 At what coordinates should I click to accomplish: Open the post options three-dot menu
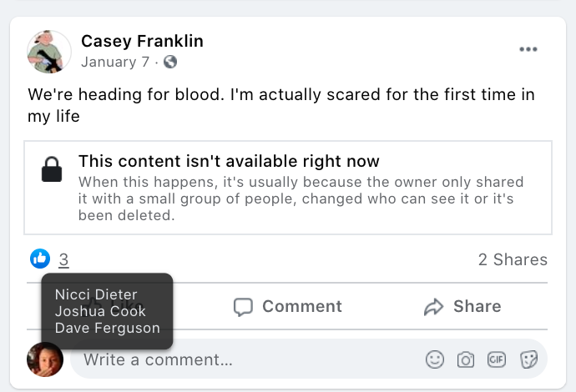[528, 49]
